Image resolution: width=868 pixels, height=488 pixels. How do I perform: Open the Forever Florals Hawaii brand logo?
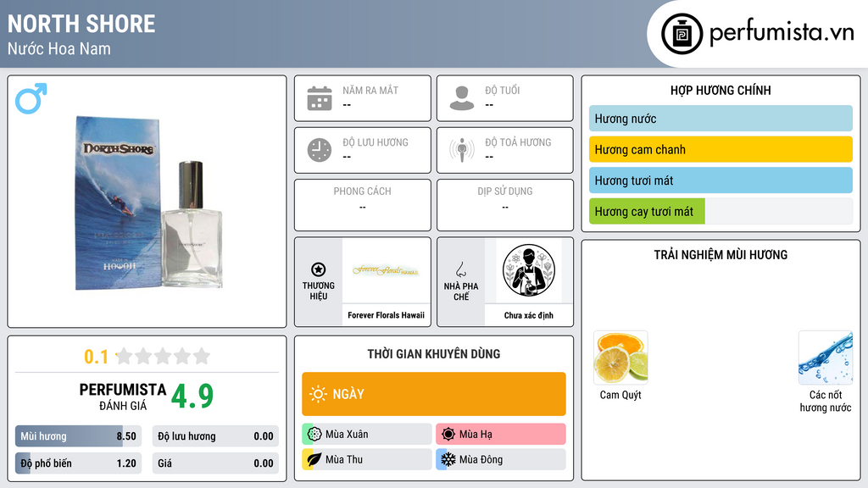[386, 270]
